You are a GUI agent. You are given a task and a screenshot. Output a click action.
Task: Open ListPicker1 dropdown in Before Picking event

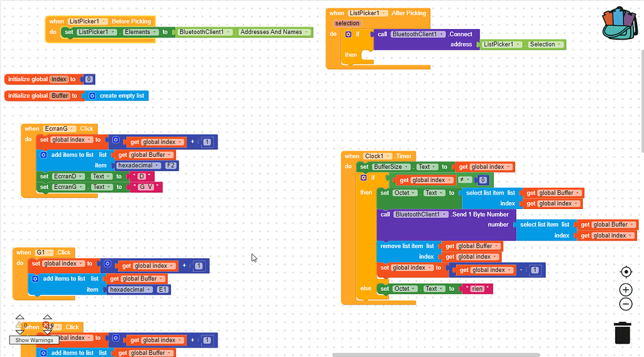[x=88, y=21]
